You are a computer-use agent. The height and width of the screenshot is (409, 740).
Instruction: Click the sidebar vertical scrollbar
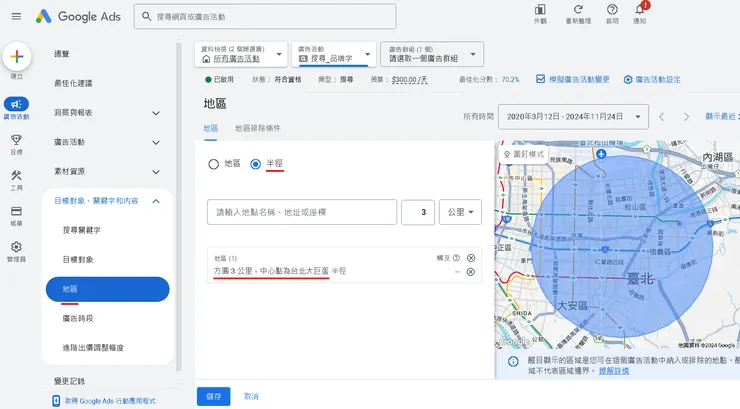178,207
